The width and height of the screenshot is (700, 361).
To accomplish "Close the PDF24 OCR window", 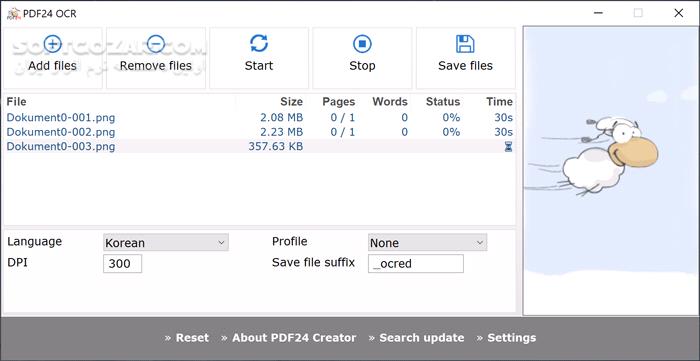I will (x=679, y=13).
